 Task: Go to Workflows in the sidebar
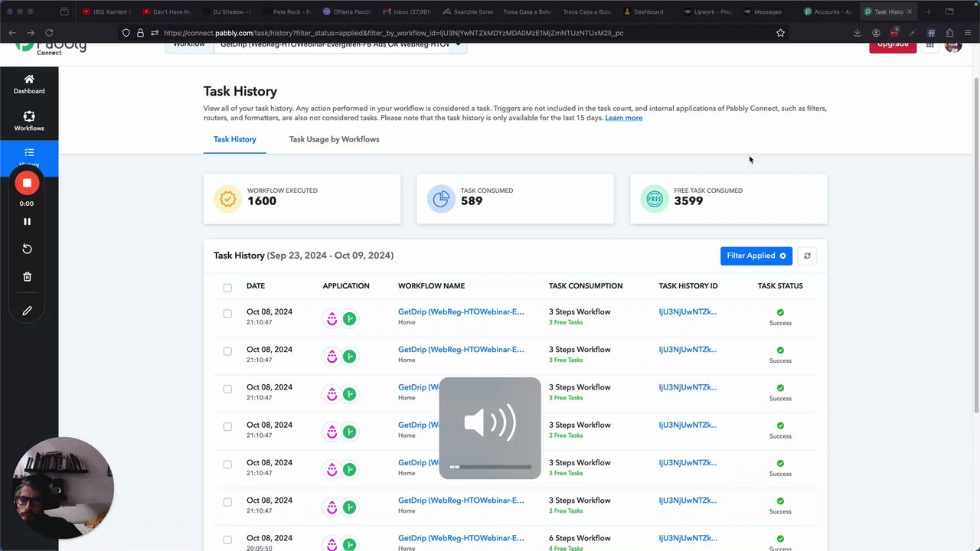pos(29,121)
